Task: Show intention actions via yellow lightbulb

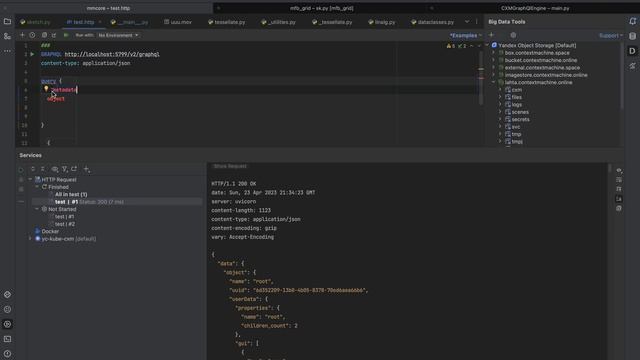Action: (x=46, y=89)
